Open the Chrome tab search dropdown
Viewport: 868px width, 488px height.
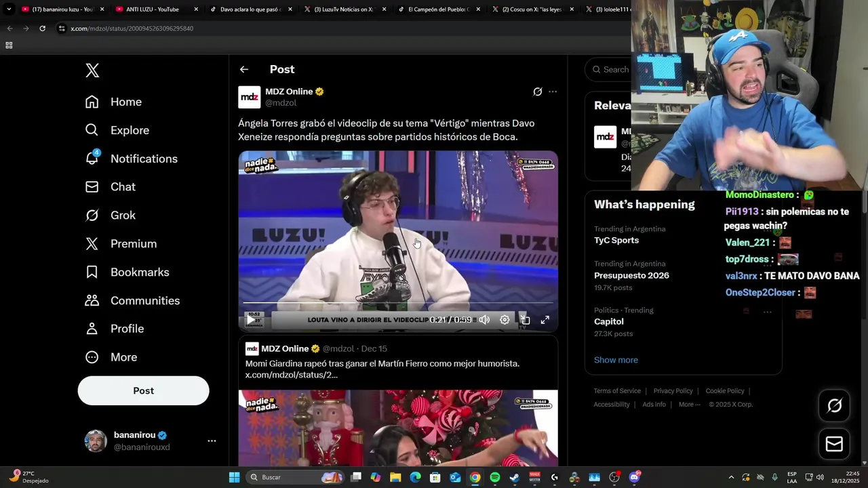[x=9, y=9]
